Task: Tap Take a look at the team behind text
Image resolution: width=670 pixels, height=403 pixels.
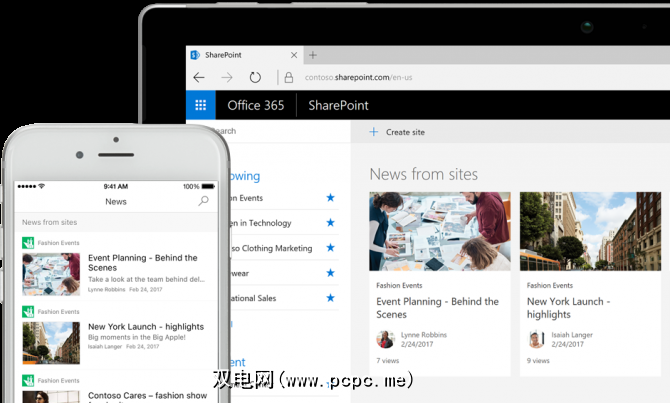Action: [x=146, y=279]
